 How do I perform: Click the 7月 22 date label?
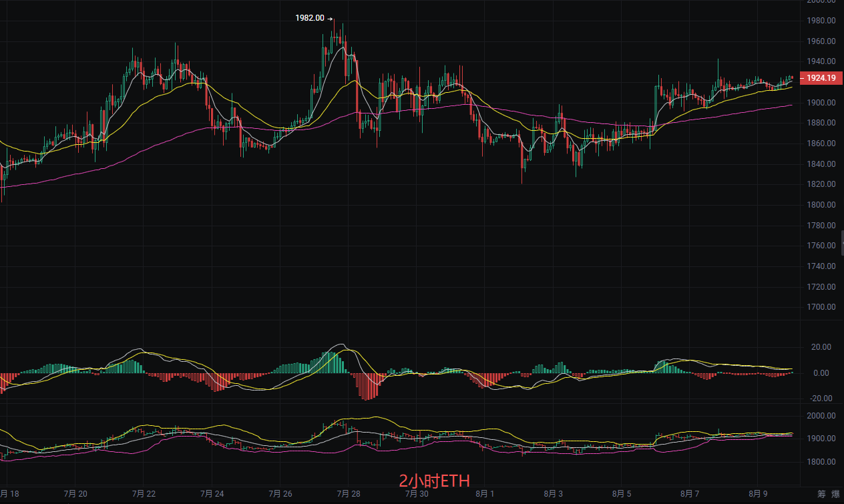pyautogui.click(x=144, y=494)
